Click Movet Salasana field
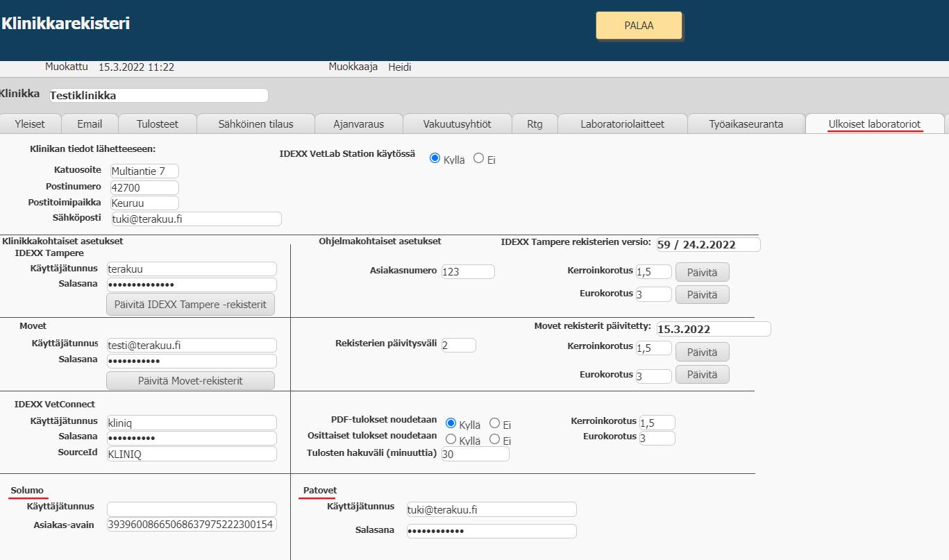 pyautogui.click(x=192, y=361)
